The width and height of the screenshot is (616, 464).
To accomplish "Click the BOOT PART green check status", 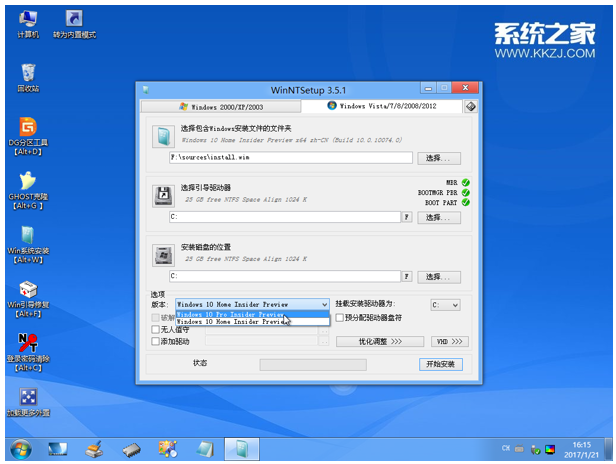I will (466, 202).
